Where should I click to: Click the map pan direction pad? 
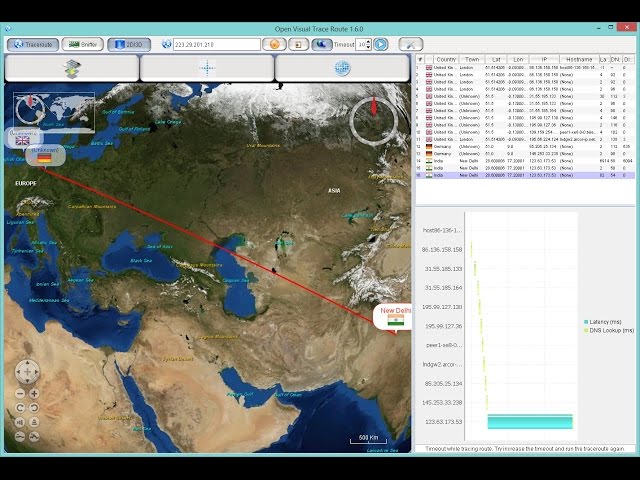click(27, 372)
